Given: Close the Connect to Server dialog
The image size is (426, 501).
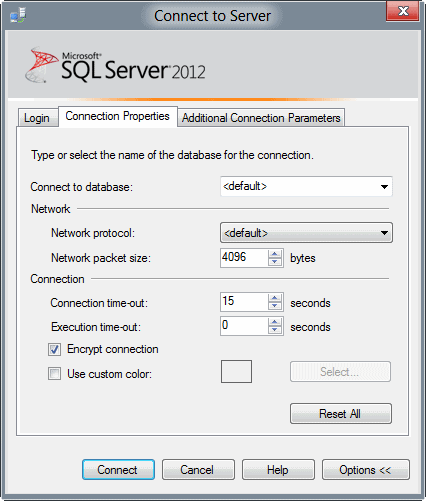Looking at the screenshot, I should click(x=402, y=12).
